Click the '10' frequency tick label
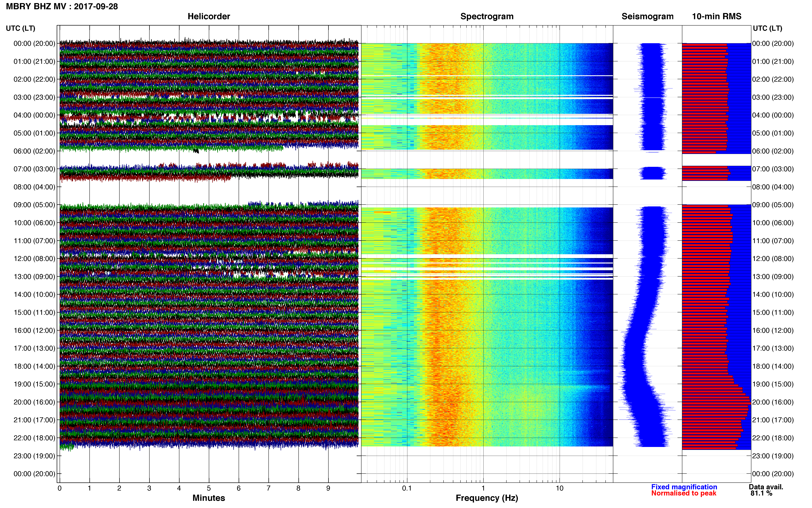The image size is (812, 508). point(559,488)
